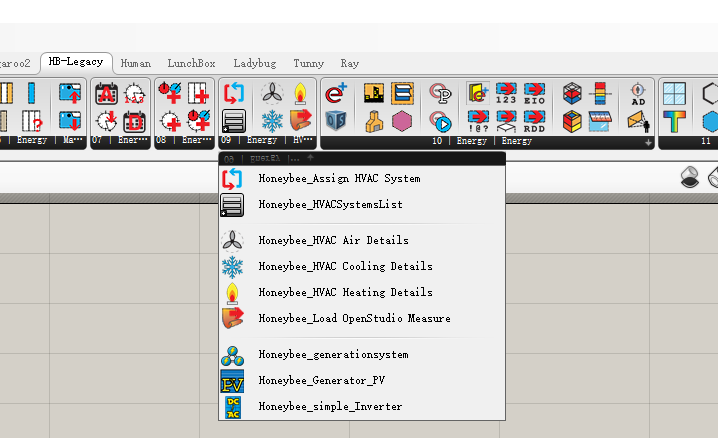Click the orange plane with human silhouette icon
This screenshot has width=718, height=438.
638,121
